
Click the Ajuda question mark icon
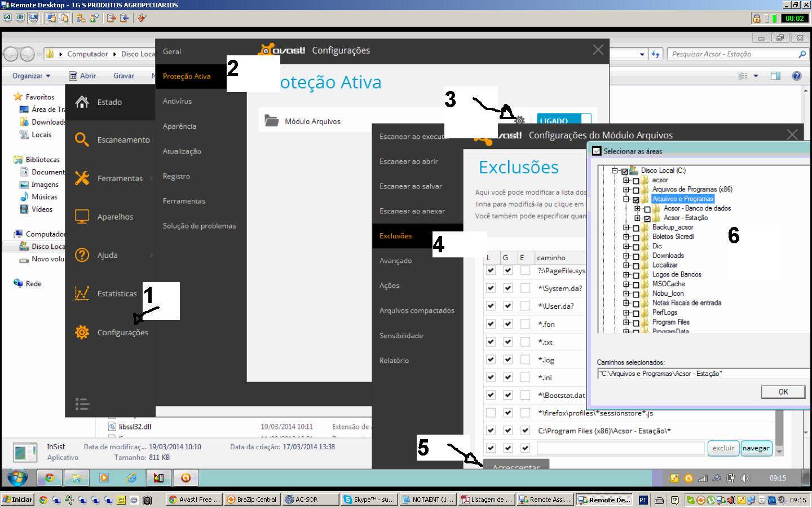click(x=82, y=255)
